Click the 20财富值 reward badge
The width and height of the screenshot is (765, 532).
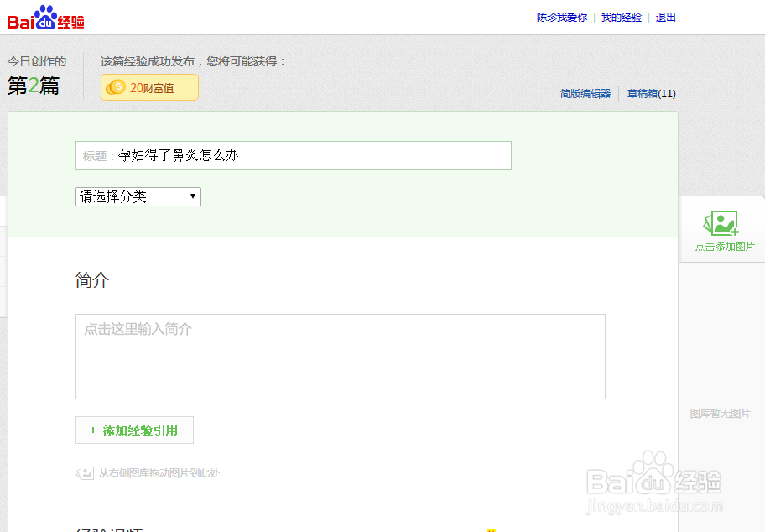149,87
